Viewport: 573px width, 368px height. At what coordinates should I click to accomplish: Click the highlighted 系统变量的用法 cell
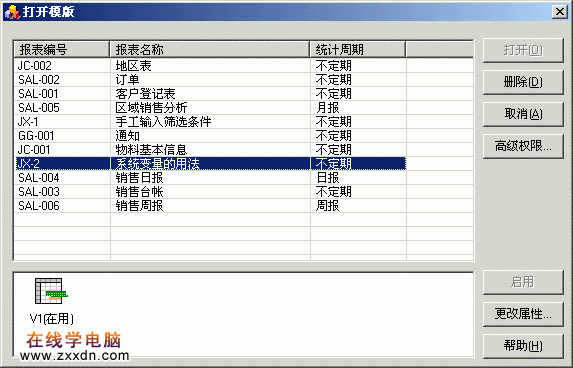click(210, 164)
